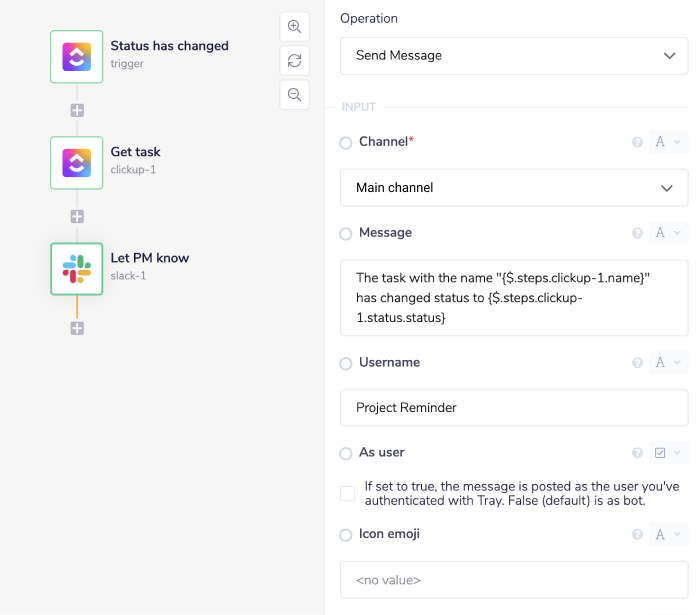Open help icon for the Message field
700x615 pixels.
click(x=637, y=234)
